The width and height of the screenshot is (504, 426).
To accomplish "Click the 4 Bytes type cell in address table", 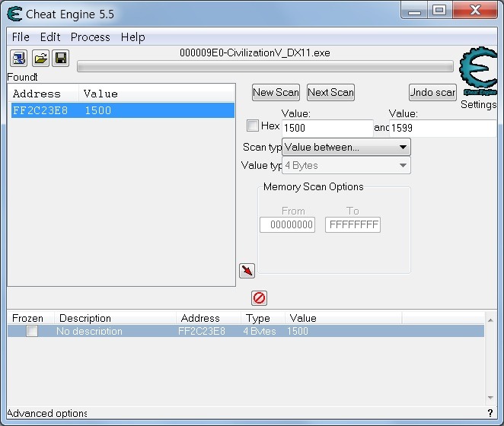I will (x=260, y=331).
